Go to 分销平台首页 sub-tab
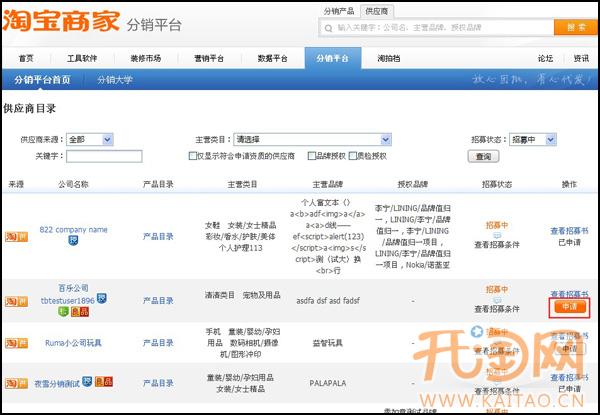The height and width of the screenshot is (415, 600). click(x=42, y=80)
